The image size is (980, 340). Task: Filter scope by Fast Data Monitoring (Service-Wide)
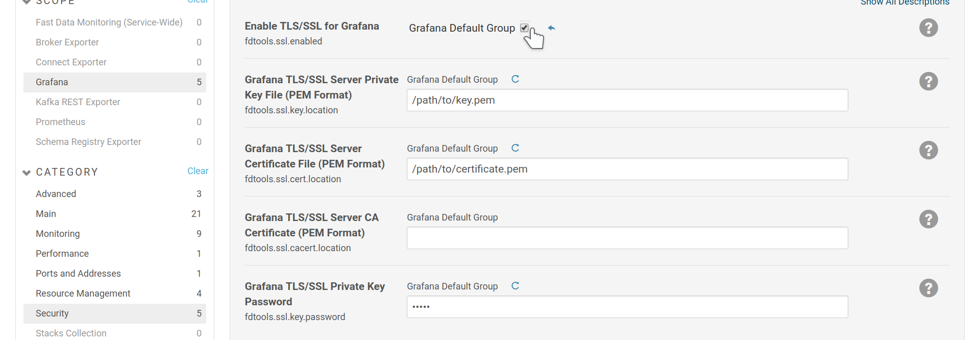pos(115,22)
